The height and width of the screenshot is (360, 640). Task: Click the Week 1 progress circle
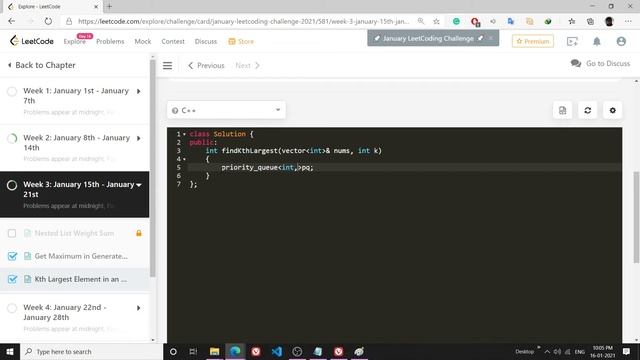click(x=12, y=91)
